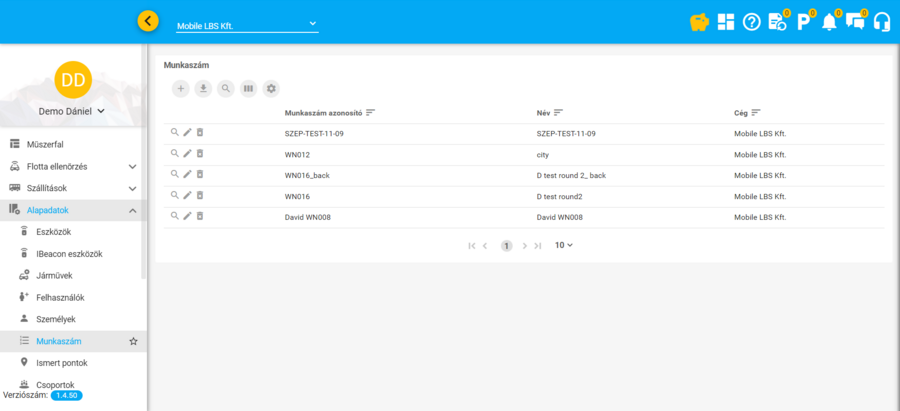Open table settings gear icon
This screenshot has width=900, height=411.
271,89
